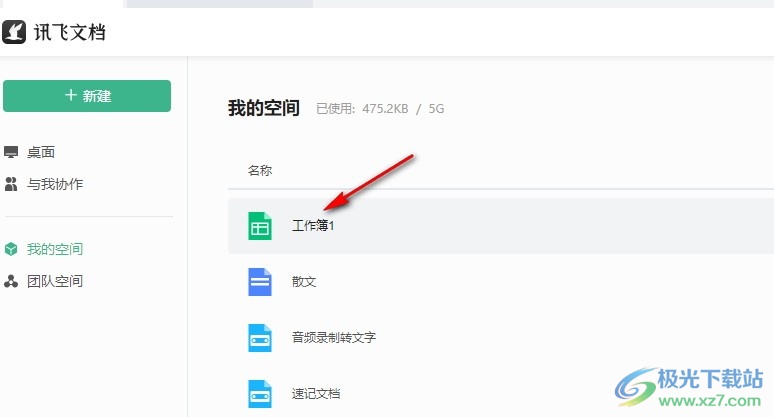Click the 我的空间 cube icon
The width and height of the screenshot is (774, 417).
pyautogui.click(x=11, y=249)
